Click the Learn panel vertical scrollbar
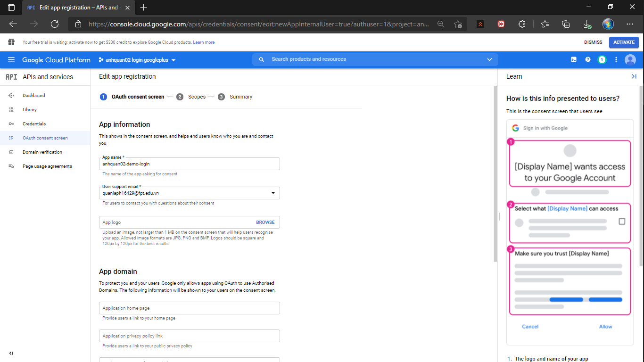This screenshot has width=644, height=362. click(x=642, y=175)
